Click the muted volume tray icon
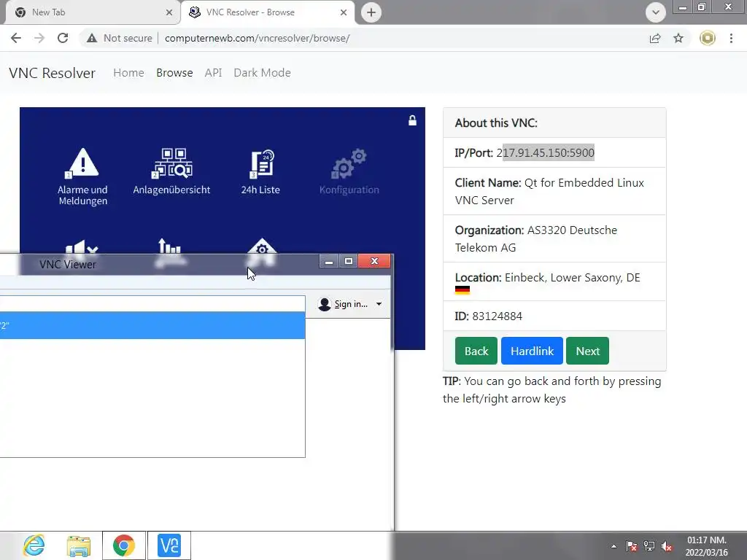The width and height of the screenshot is (747, 560). click(x=667, y=546)
